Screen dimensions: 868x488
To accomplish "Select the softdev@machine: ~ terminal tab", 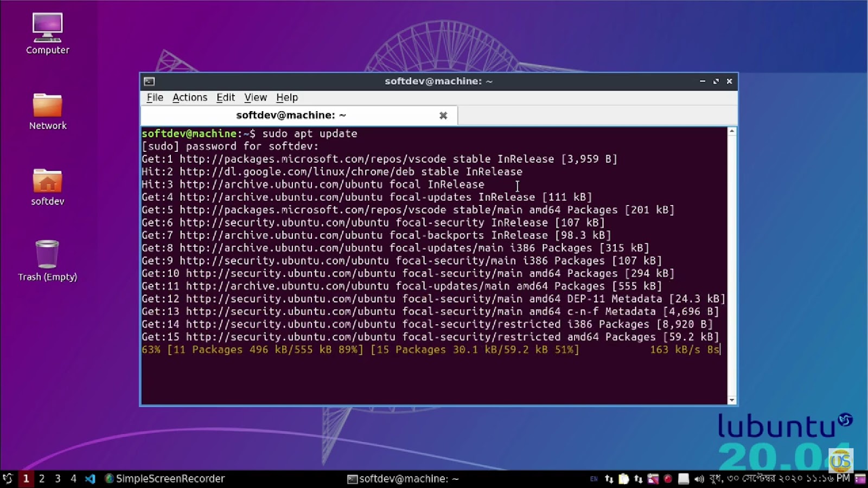I will 299,115.
